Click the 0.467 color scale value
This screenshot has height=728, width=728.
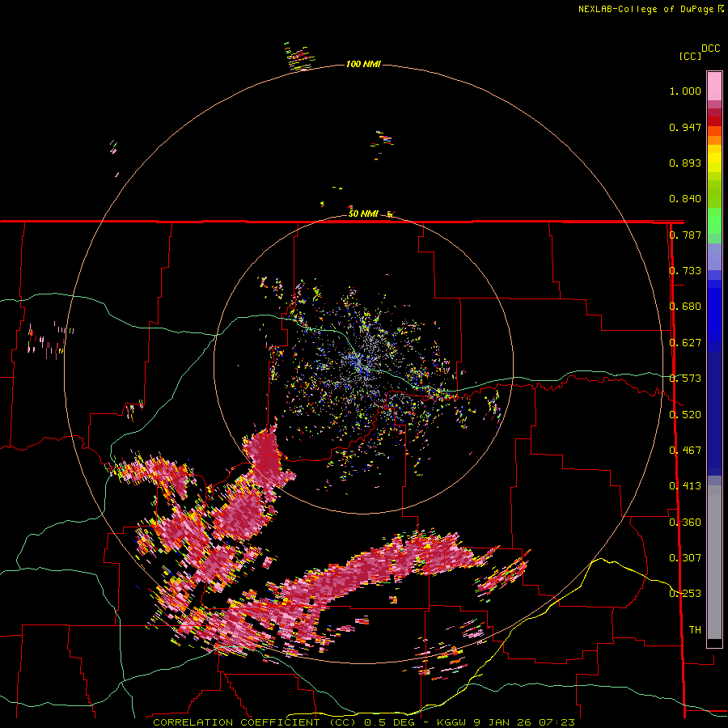coord(685,451)
